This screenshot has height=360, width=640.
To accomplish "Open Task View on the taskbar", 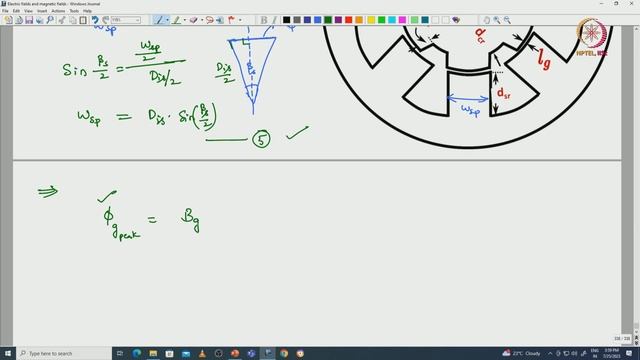I will click(x=120, y=353).
